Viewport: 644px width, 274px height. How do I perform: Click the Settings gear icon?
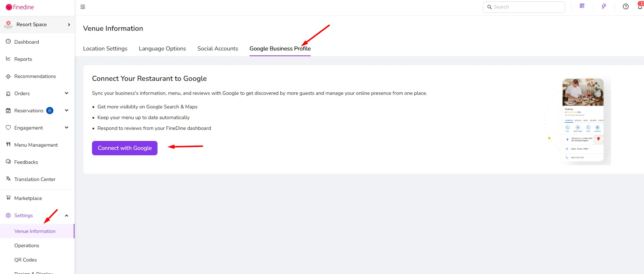pos(8,215)
